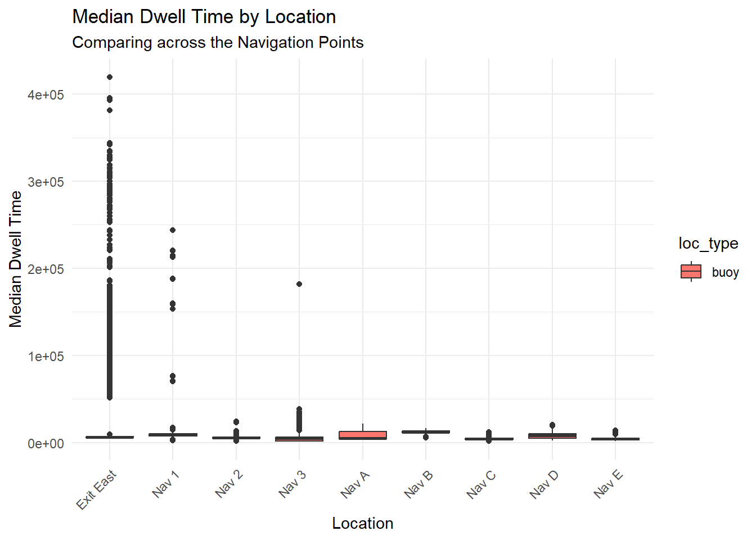This screenshot has height=540, width=756.
Task: Select the '2e+05' y-axis tick label
Action: click(46, 269)
